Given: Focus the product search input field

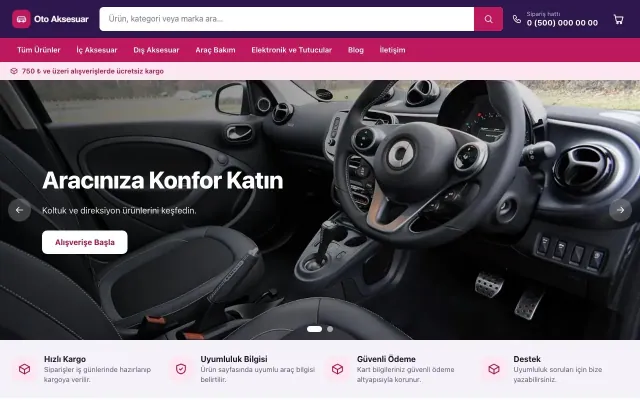Looking at the screenshot, I should (287, 19).
